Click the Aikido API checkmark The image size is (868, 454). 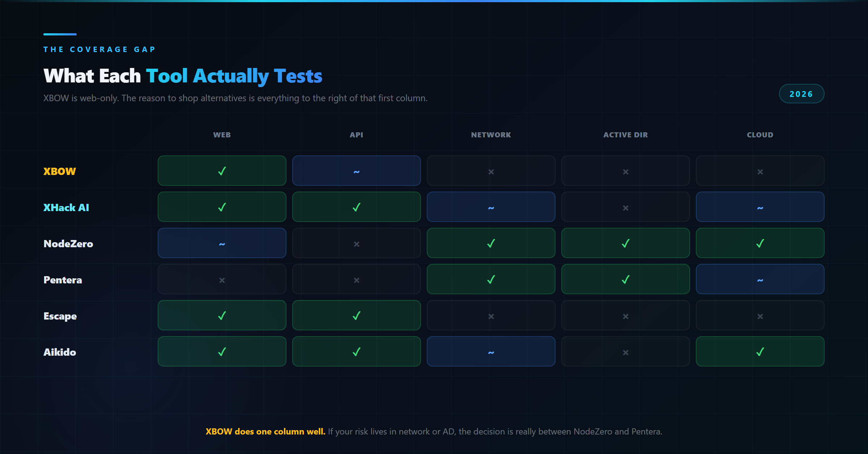coord(357,351)
